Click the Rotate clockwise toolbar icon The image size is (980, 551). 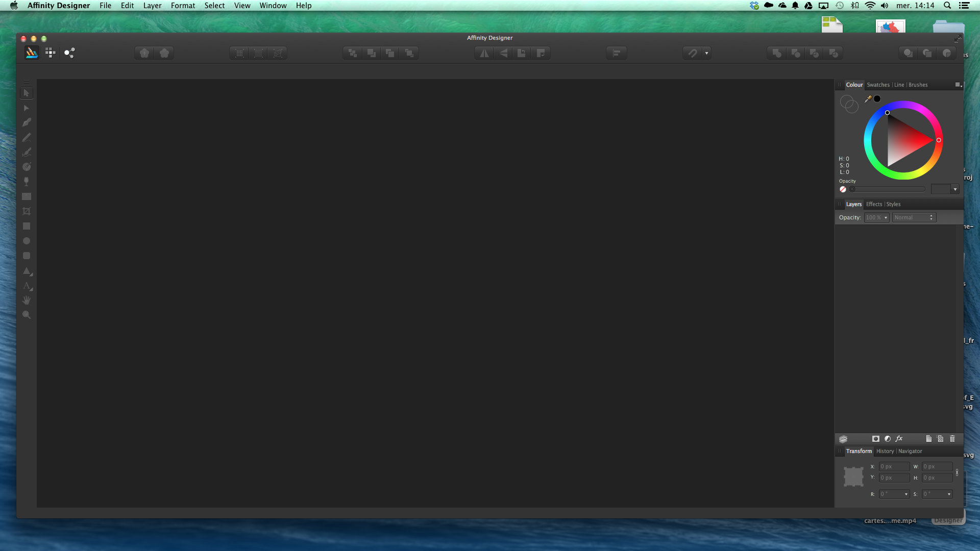[541, 53]
